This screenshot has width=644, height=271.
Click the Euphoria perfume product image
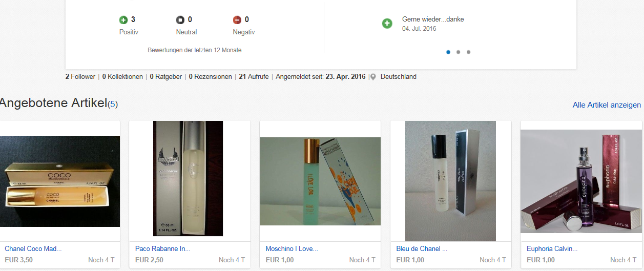(x=581, y=181)
